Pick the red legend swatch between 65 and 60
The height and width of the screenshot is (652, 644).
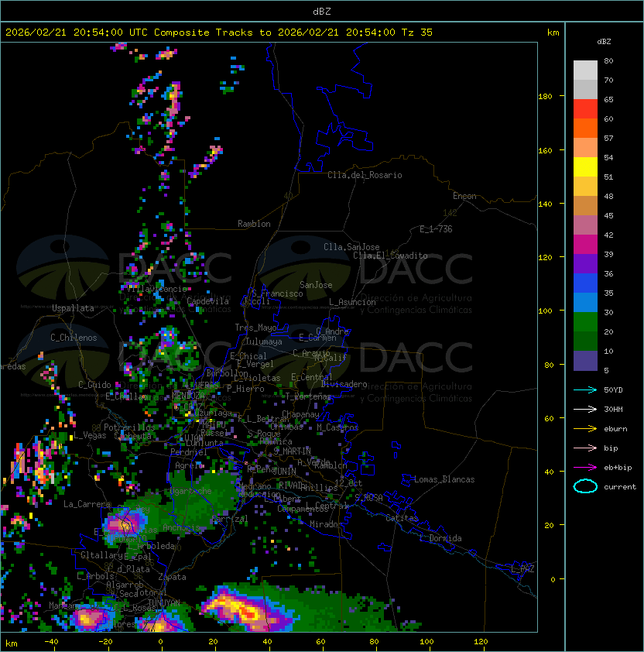click(x=585, y=109)
